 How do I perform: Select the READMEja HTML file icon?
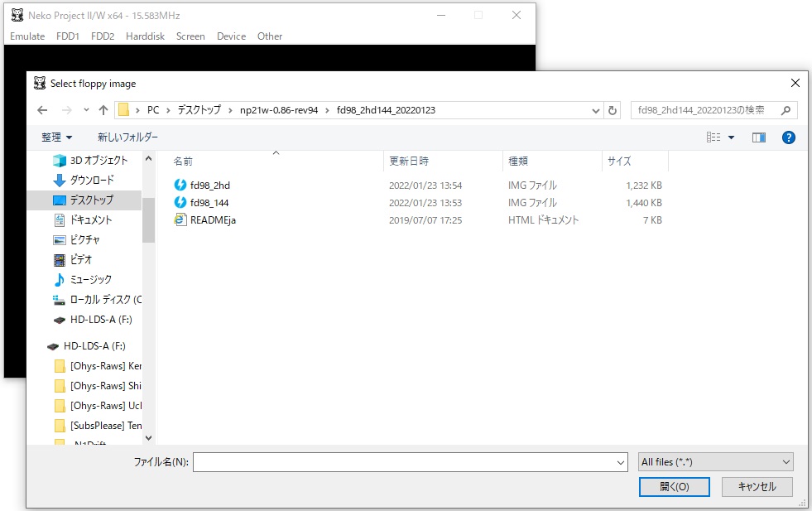(180, 219)
